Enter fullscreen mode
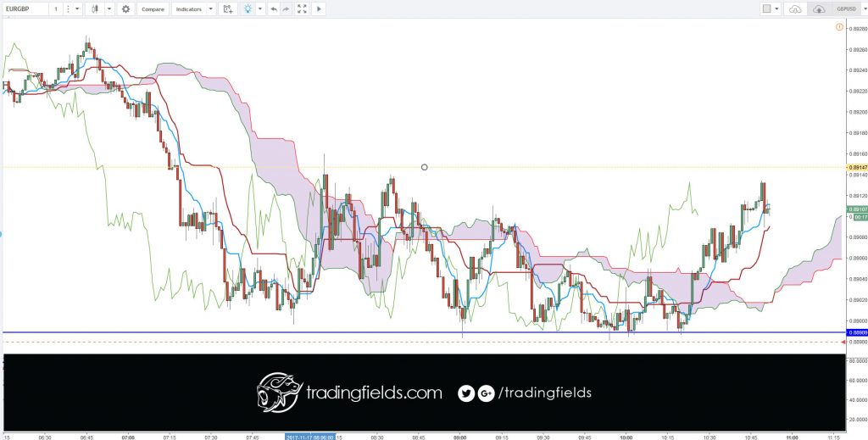868x440 pixels. [302, 8]
